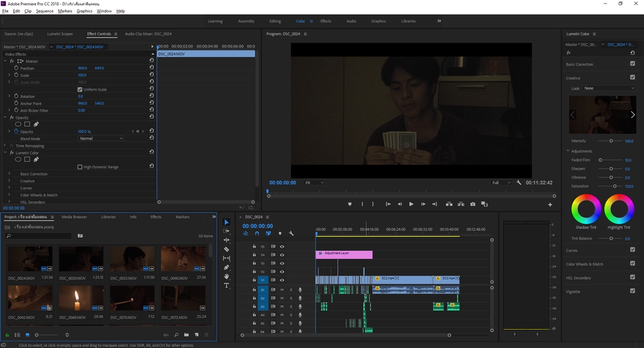Disable Creative section checkbox
Screen dimensions: 644x348
click(x=633, y=77)
